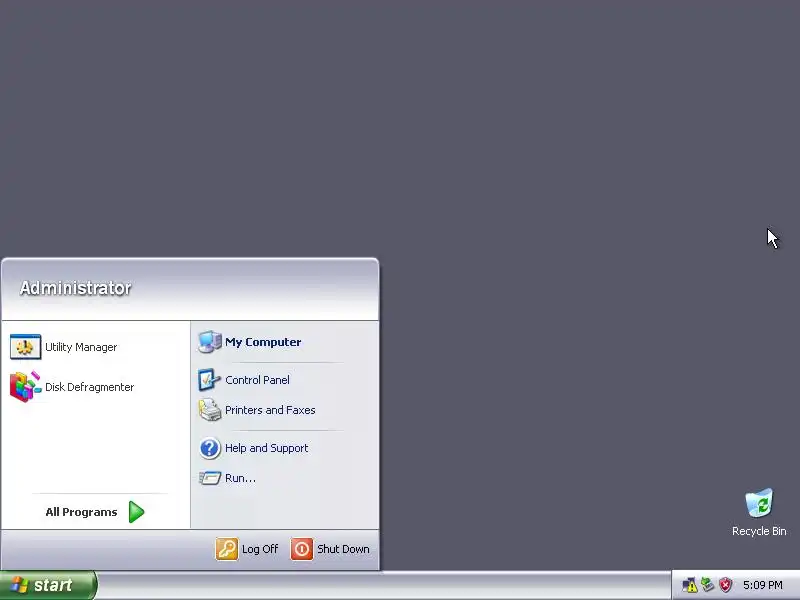Click the Administrator user name header
The width and height of the screenshot is (800, 600).
[76, 288]
